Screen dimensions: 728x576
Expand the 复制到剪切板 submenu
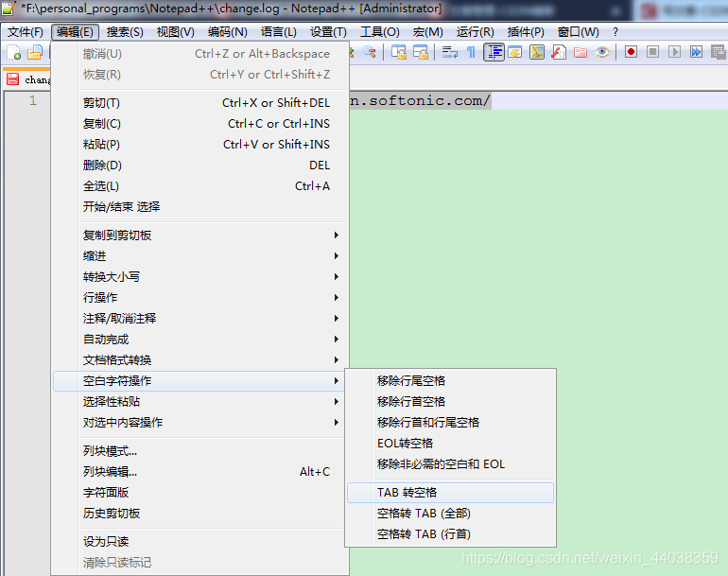tap(200, 236)
